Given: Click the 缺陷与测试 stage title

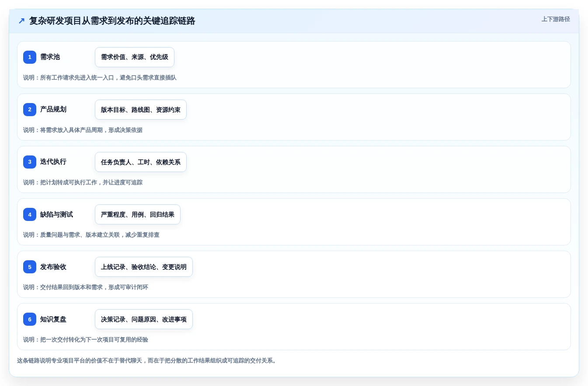Looking at the screenshot, I should [x=56, y=214].
